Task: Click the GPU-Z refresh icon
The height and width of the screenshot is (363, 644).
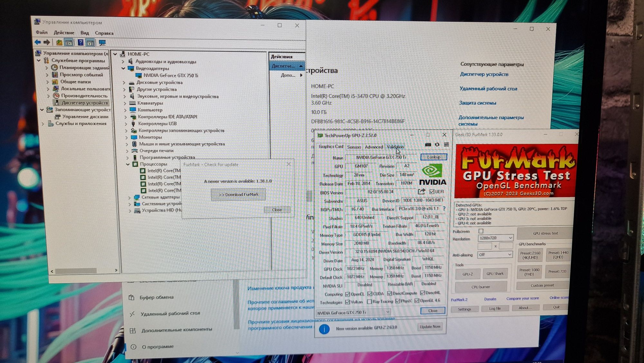Action: (437, 144)
